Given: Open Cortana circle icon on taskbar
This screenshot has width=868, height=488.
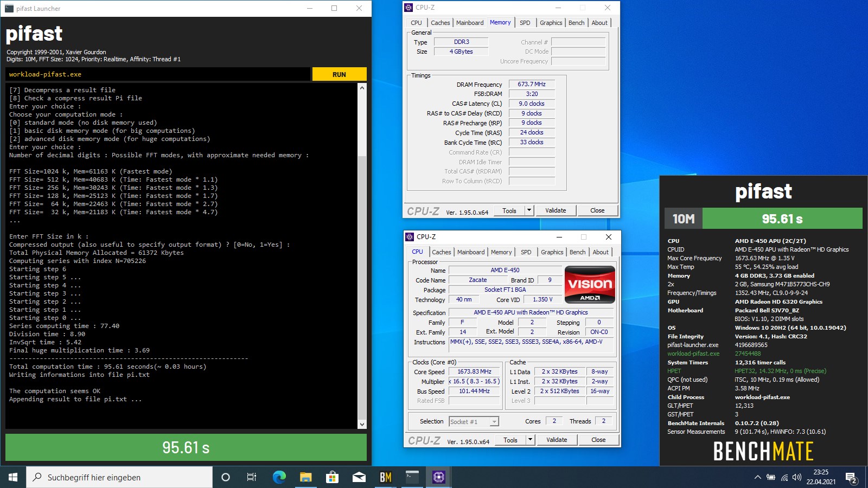Looking at the screenshot, I should pyautogui.click(x=226, y=477).
